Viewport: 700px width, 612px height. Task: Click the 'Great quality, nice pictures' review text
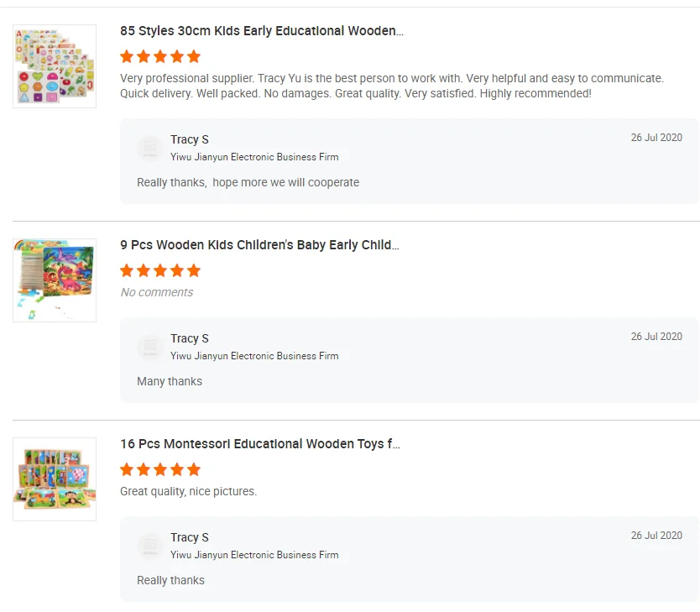click(x=188, y=491)
